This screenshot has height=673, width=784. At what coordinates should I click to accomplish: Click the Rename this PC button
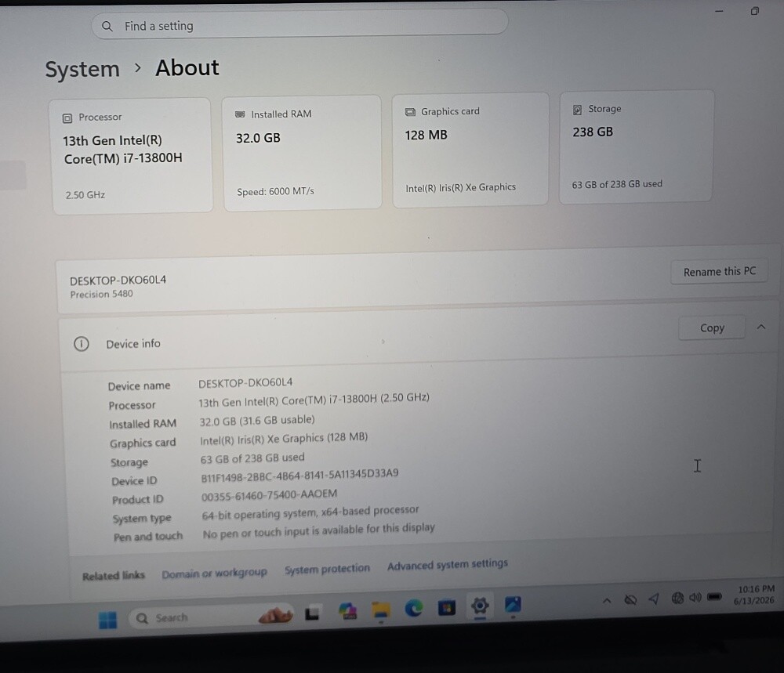tap(719, 272)
